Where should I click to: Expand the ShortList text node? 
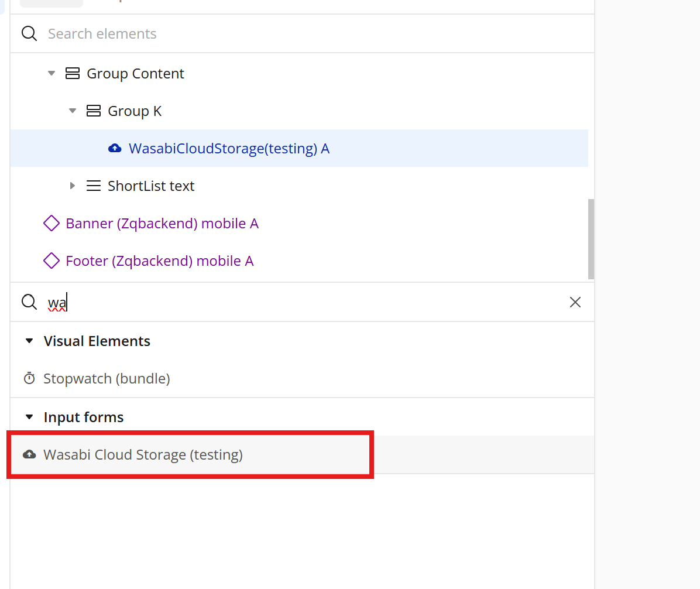73,186
